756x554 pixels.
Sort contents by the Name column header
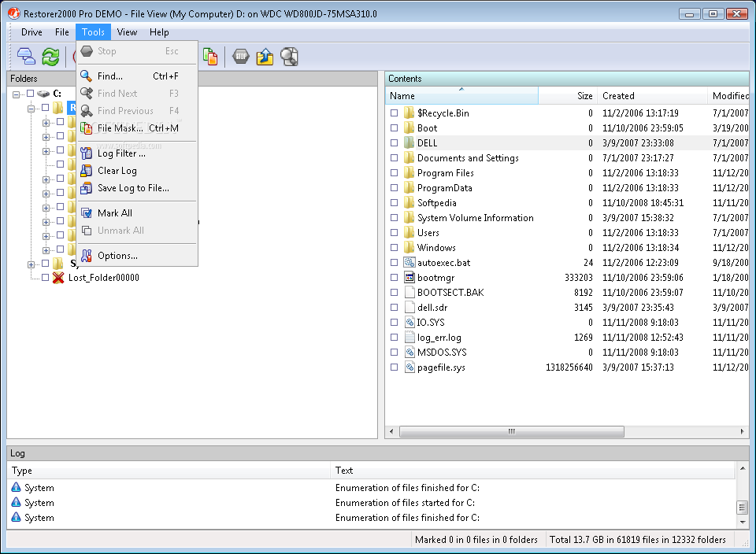point(462,96)
